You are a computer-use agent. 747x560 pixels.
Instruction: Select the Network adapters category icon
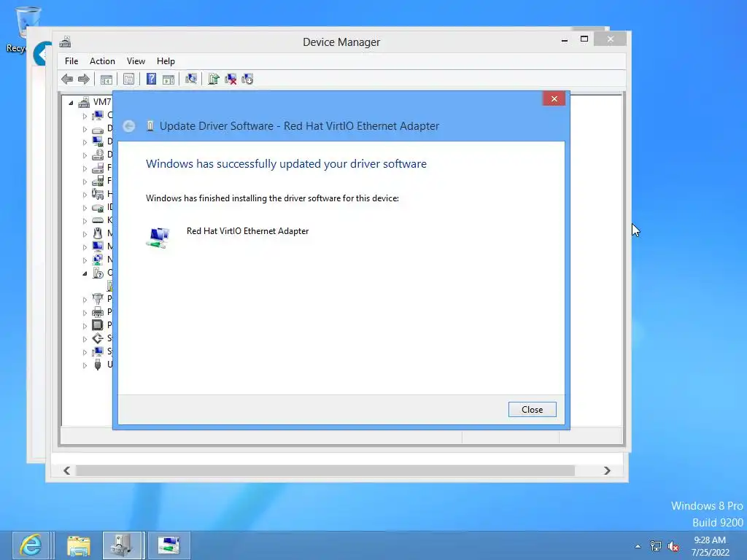pos(98,260)
